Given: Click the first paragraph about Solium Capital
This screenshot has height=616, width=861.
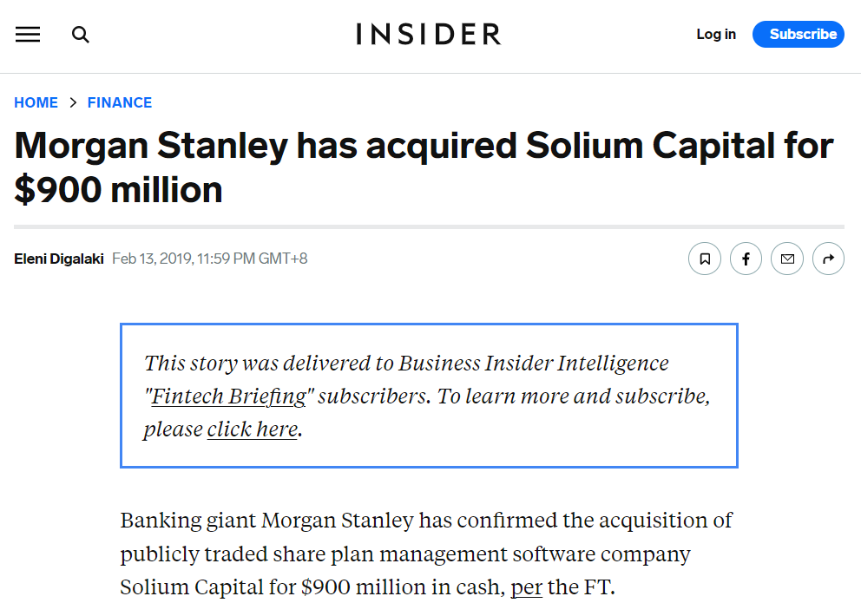Looking at the screenshot, I should pyautogui.click(x=425, y=554).
